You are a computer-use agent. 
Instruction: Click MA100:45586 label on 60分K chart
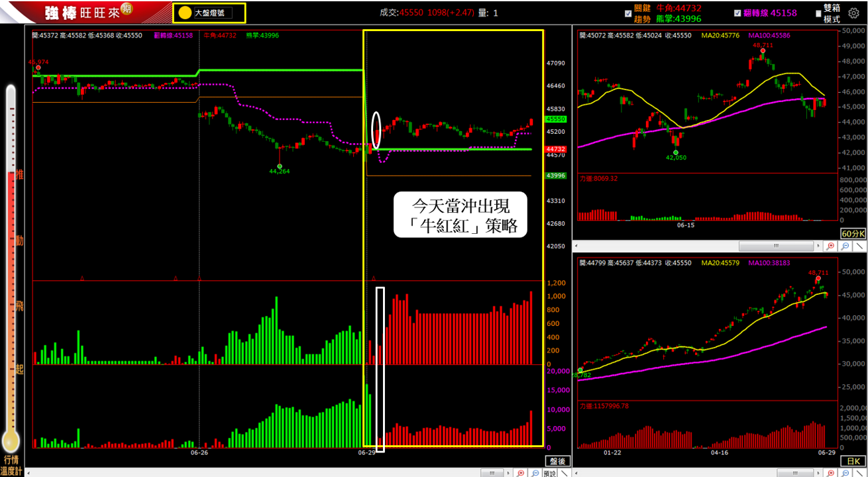pos(769,34)
